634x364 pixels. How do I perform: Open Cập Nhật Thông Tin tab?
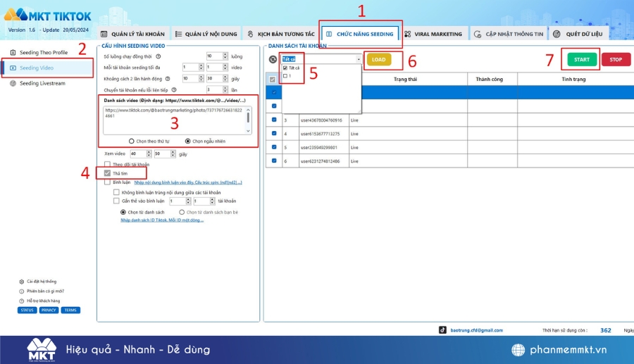(x=509, y=34)
